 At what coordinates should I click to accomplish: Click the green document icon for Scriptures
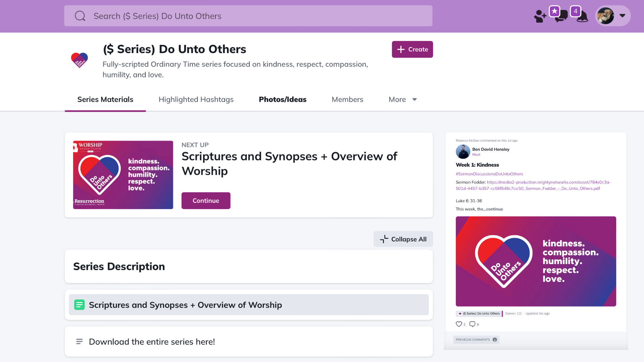tap(79, 305)
